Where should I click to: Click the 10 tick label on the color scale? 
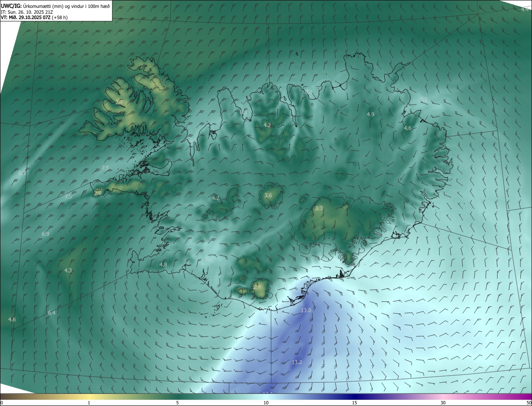[266, 403]
